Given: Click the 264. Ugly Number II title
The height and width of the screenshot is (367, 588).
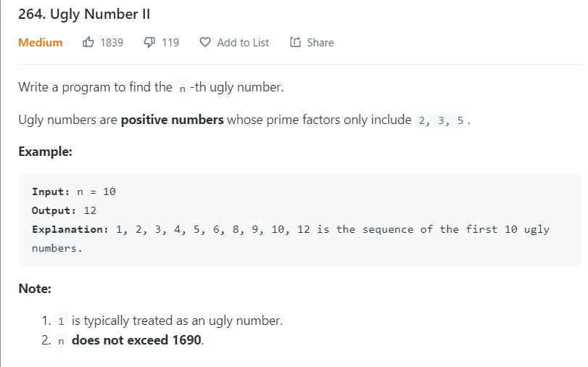Looking at the screenshot, I should [84, 15].
